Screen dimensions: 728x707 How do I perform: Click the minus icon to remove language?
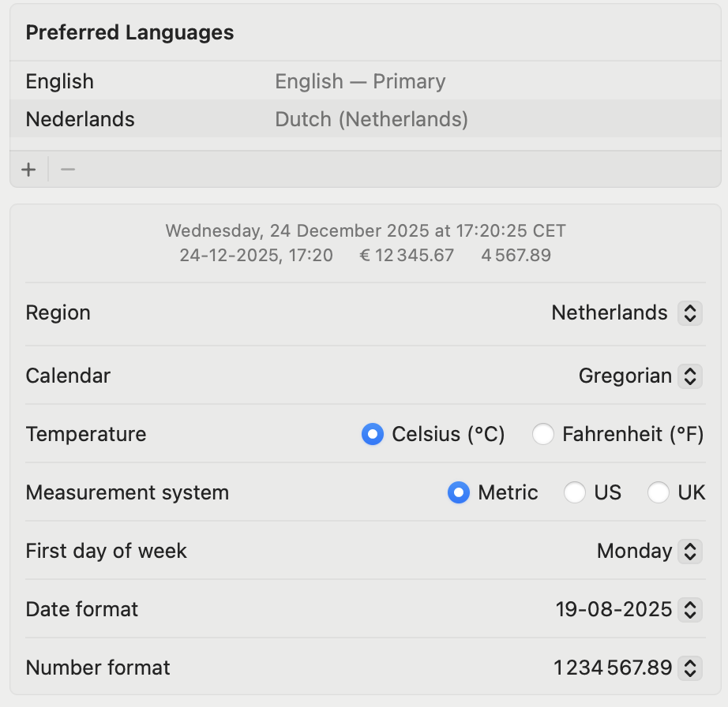coord(68,170)
